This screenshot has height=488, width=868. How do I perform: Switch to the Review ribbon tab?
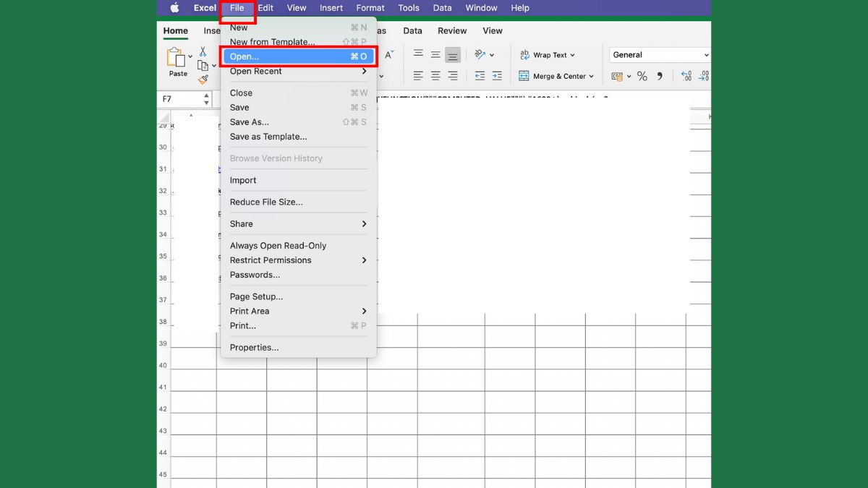(x=452, y=31)
